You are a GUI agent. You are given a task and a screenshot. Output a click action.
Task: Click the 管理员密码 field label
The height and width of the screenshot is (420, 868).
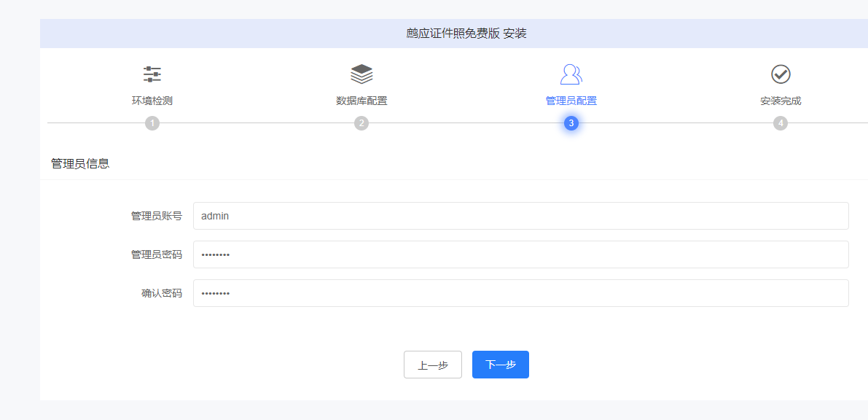pyautogui.click(x=157, y=255)
